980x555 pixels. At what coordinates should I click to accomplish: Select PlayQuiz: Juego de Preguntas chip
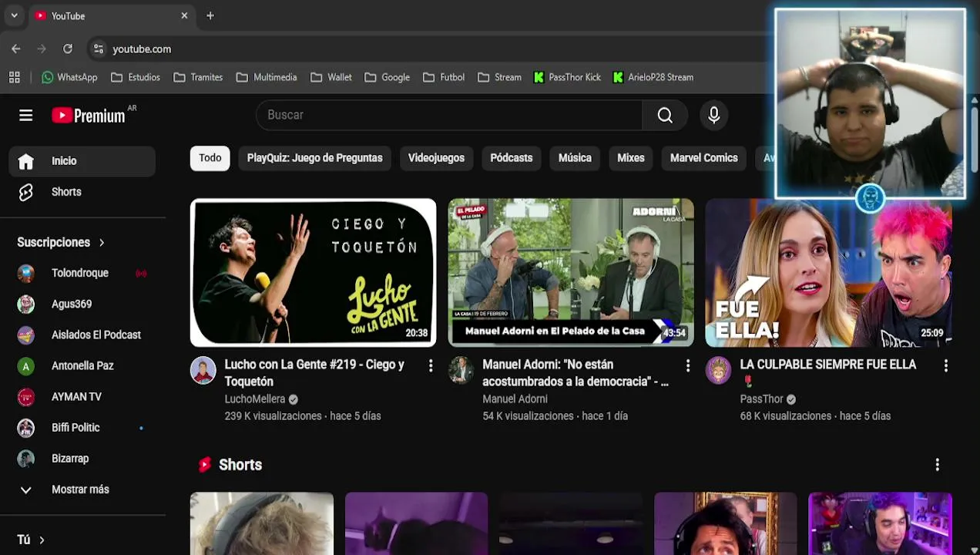[314, 158]
